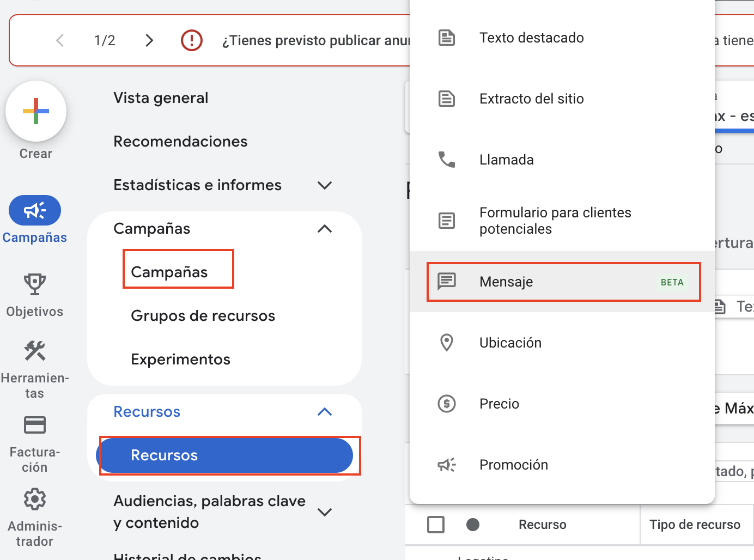Click the phone icon next to Llamada
Viewport: 754px width, 560px height.
point(447,159)
